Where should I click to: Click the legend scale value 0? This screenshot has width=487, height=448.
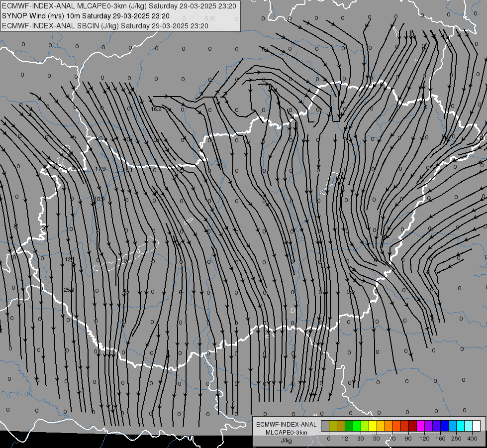(x=329, y=439)
